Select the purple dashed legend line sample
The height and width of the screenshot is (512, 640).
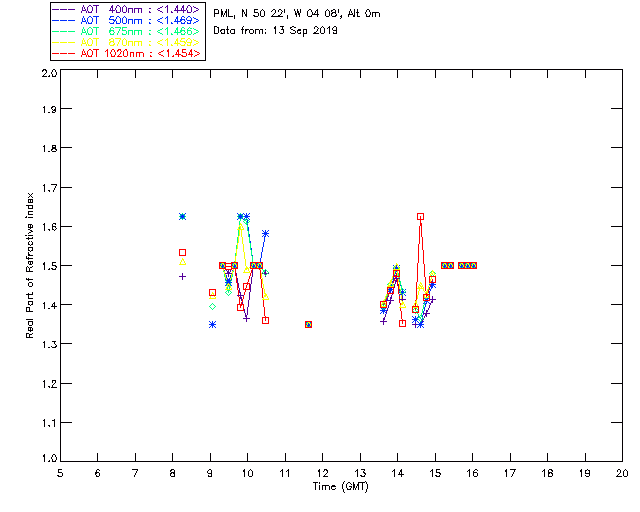[x=64, y=9]
